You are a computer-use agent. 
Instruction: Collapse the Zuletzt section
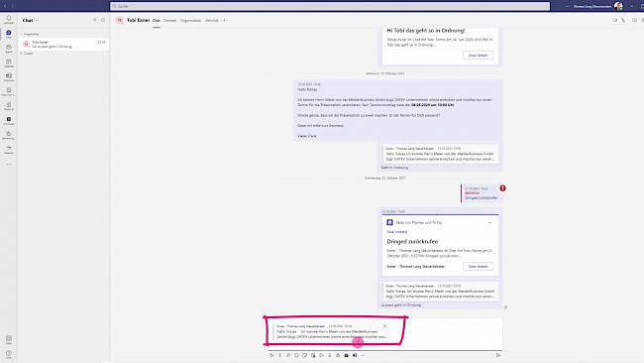point(27,53)
